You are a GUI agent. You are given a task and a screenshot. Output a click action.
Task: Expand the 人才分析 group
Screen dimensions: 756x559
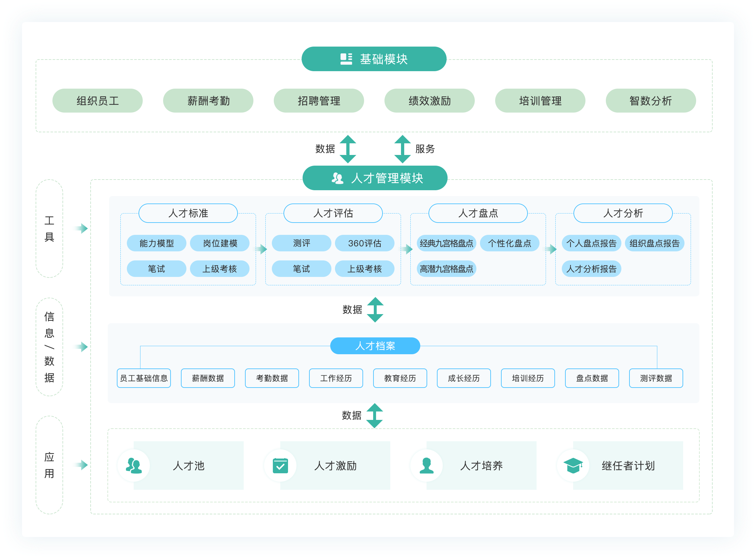(x=622, y=213)
